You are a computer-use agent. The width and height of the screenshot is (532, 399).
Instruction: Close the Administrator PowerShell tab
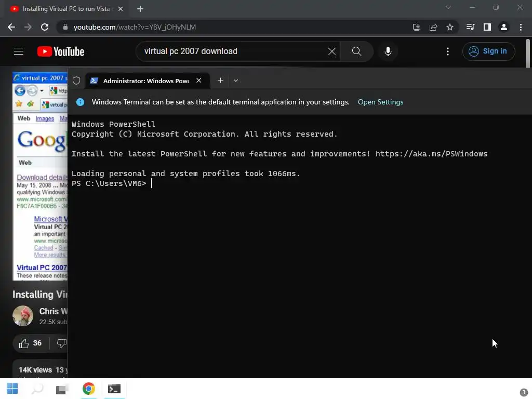199,81
